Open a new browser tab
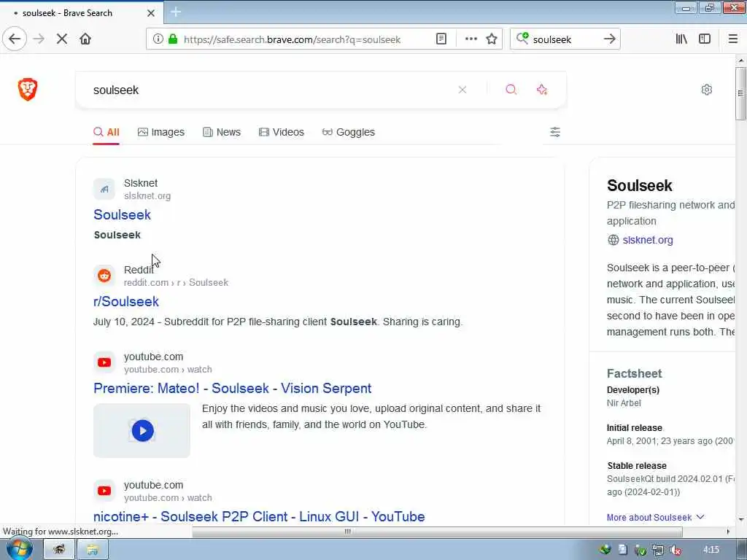Viewport: 747px width, 560px height. [176, 12]
